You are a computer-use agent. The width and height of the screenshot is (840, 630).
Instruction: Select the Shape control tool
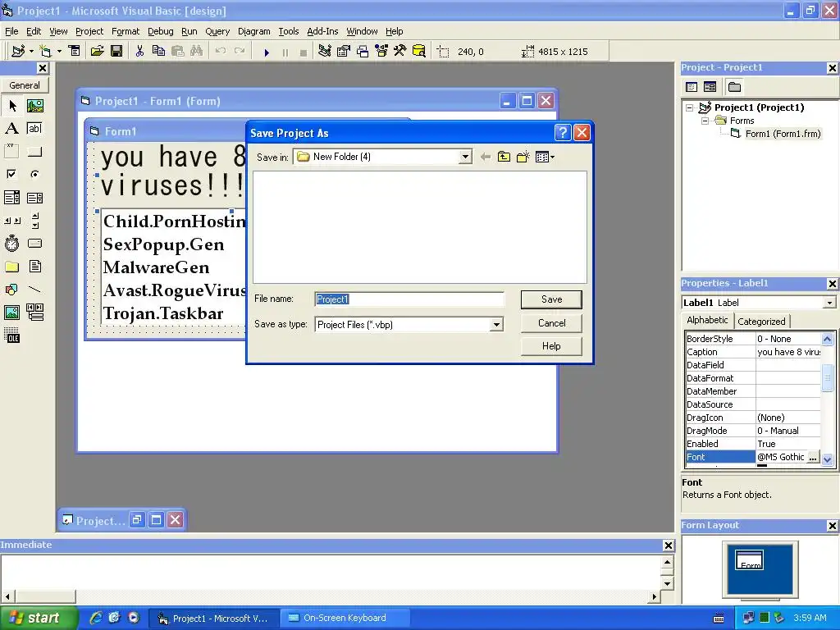point(12,290)
